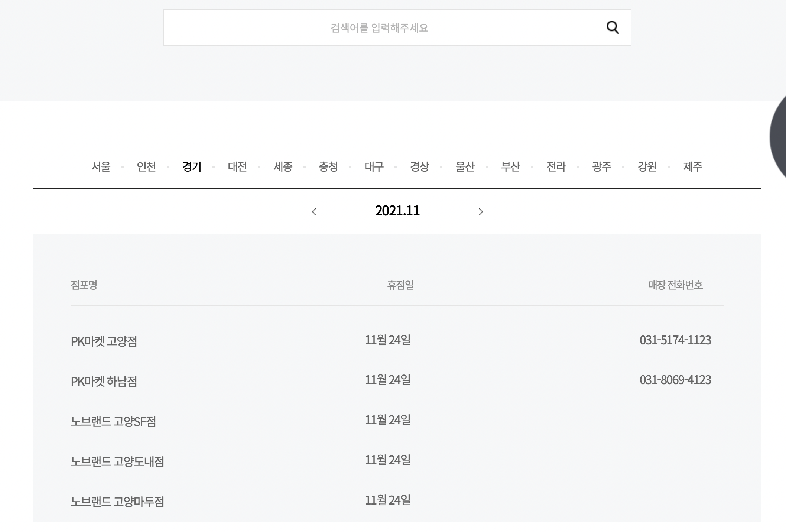786x532 pixels.
Task: Open the 대구 region tab
Action: coord(374,166)
